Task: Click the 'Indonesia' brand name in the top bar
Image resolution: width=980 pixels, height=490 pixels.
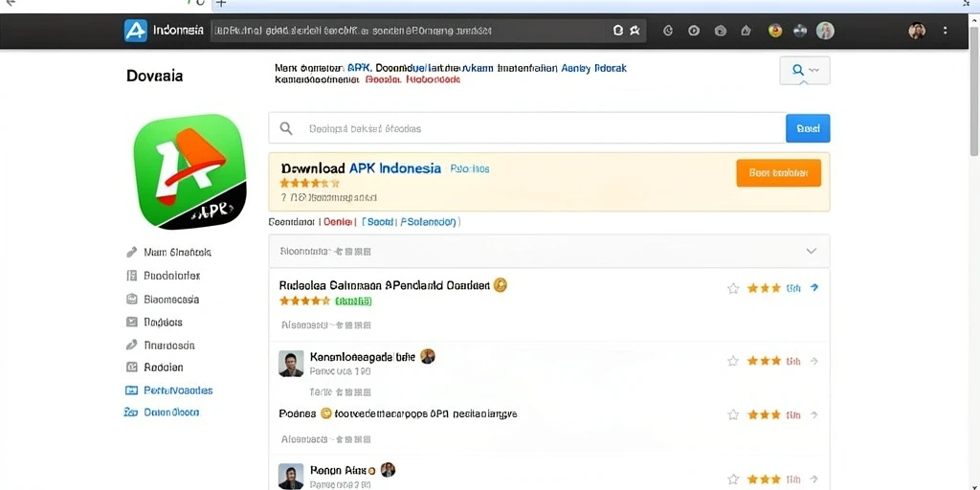Action: (178, 30)
